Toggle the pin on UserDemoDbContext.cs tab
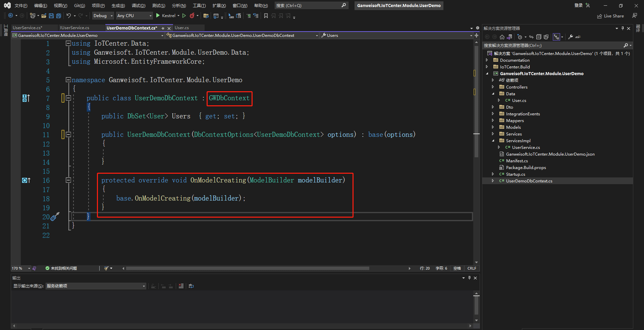 [163, 28]
